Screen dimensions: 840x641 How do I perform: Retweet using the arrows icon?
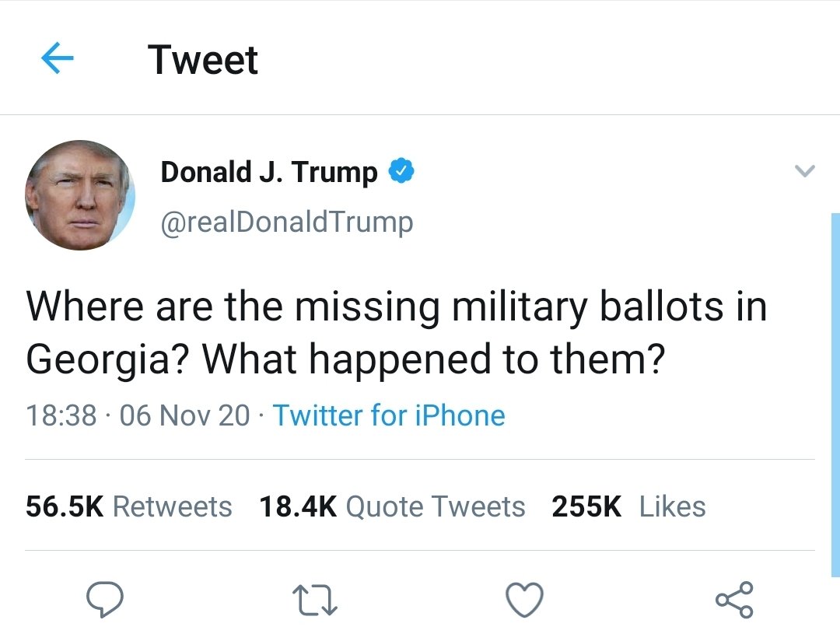(x=315, y=601)
